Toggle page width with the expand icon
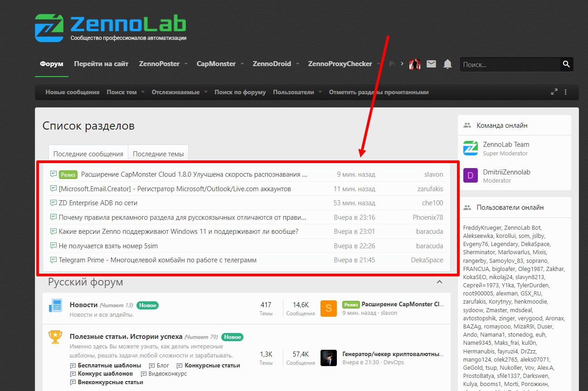This screenshot has width=588, height=391. tap(554, 92)
